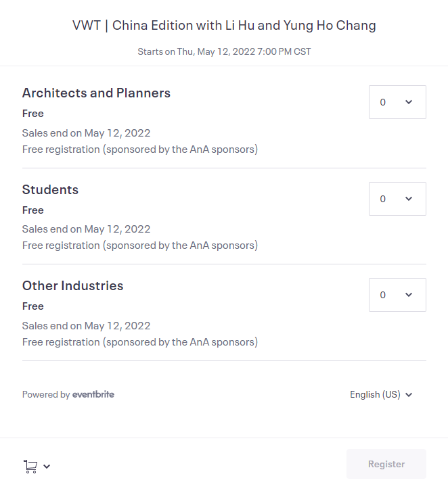448x493 pixels.
Task: Change language from English (US)
Action: [x=381, y=394]
